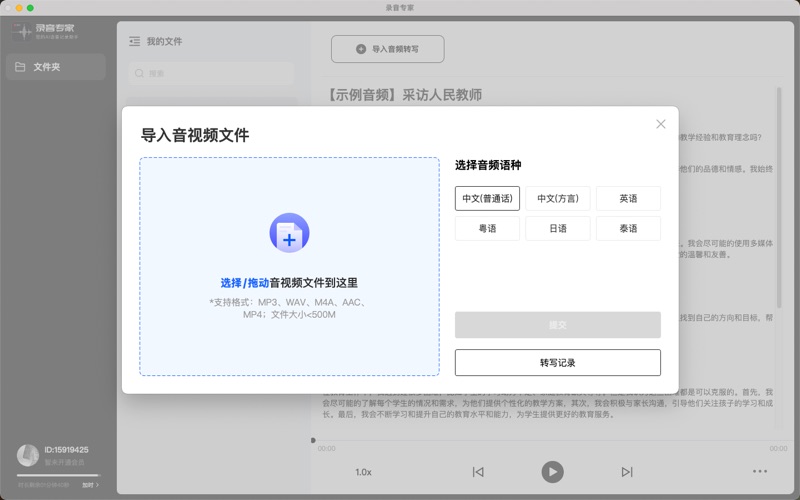This screenshot has width=800, height=500.
Task: Click the play button in player
Action: pyautogui.click(x=552, y=471)
